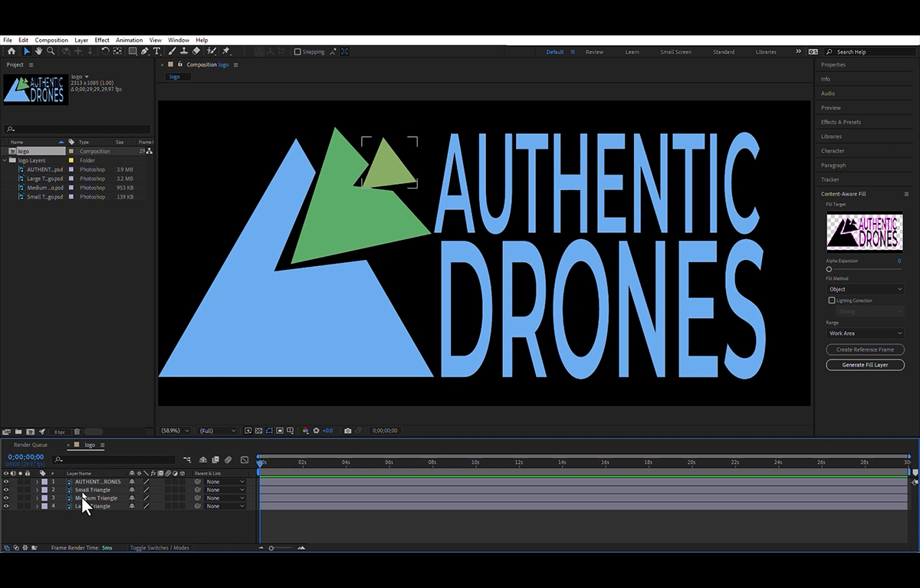Click the current timecode 0;00;00;00 in timeline

click(26, 457)
